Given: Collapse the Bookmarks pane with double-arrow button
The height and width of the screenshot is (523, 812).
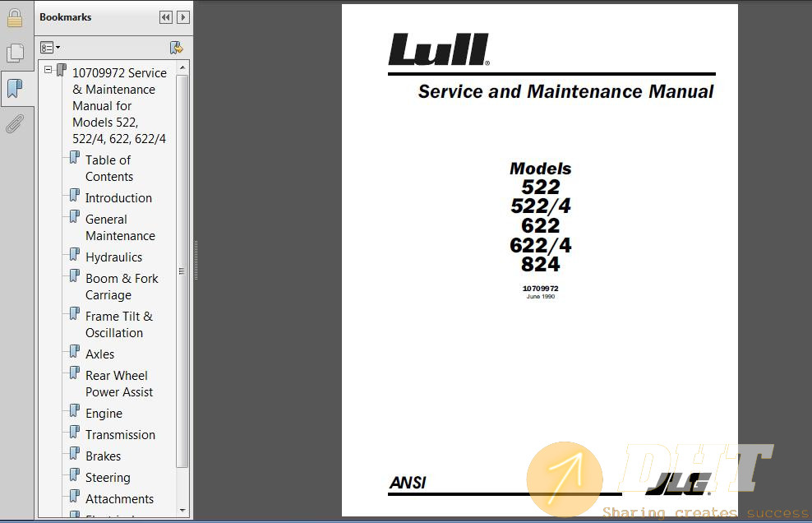Looking at the screenshot, I should (166, 17).
